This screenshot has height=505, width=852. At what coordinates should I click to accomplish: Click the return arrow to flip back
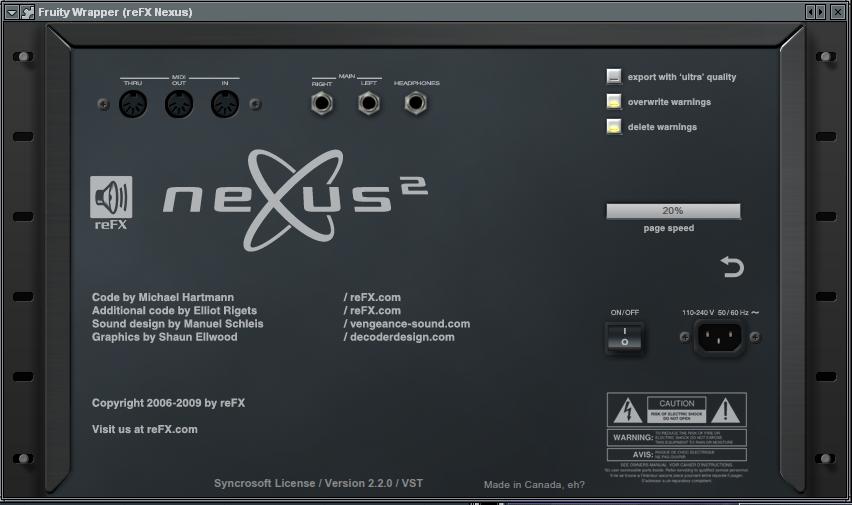(732, 267)
